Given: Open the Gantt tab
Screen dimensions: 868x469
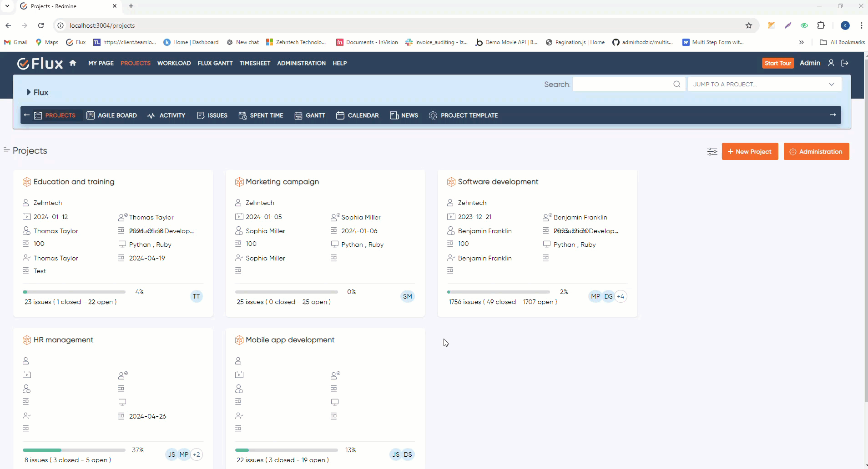Looking at the screenshot, I should pyautogui.click(x=310, y=115).
